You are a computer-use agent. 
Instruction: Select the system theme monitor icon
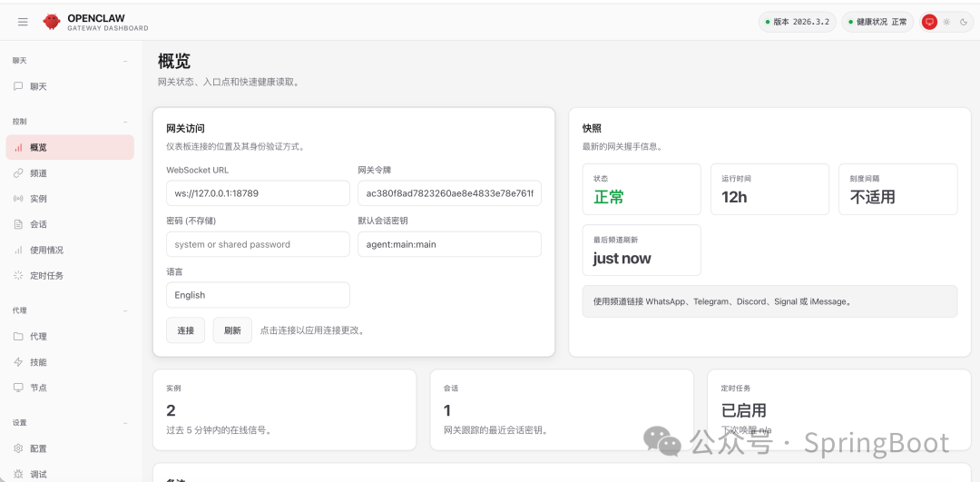point(929,22)
